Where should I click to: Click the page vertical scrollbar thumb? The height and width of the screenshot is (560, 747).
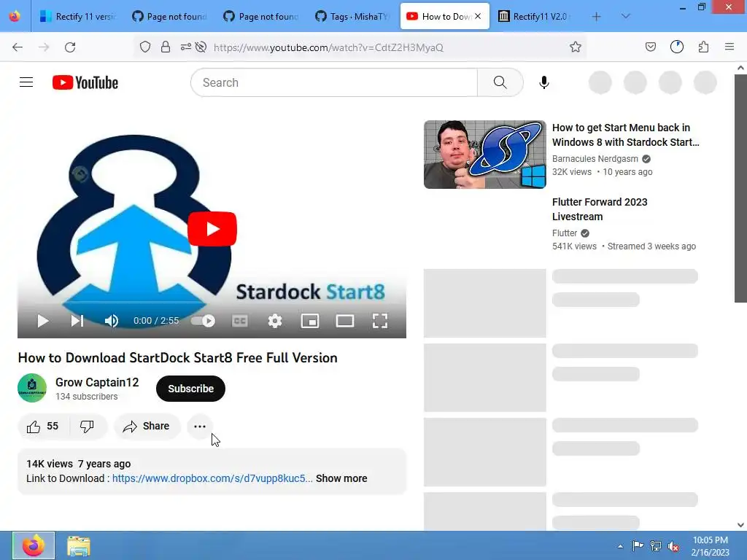tap(740, 188)
